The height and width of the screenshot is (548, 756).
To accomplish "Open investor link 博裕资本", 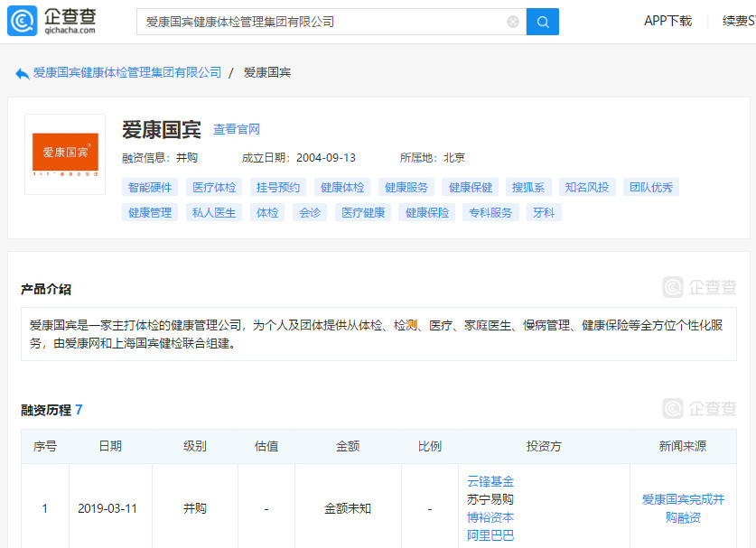I will [490, 517].
